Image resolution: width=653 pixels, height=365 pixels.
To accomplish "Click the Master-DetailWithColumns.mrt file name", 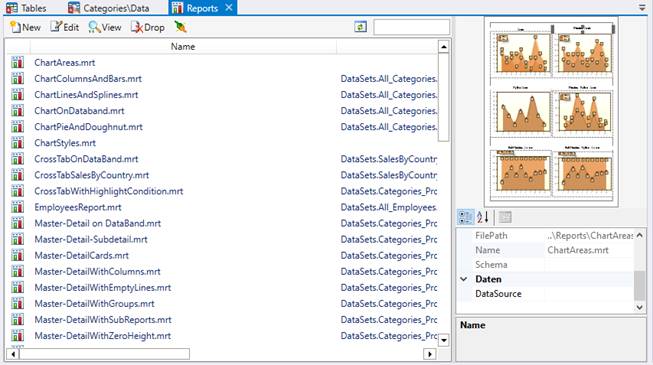I will click(97, 271).
